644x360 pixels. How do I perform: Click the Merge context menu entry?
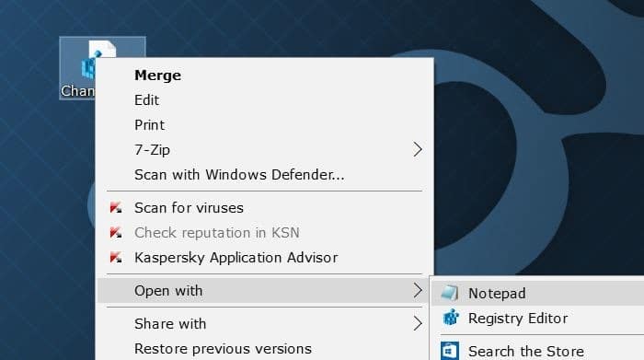pyautogui.click(x=265, y=75)
